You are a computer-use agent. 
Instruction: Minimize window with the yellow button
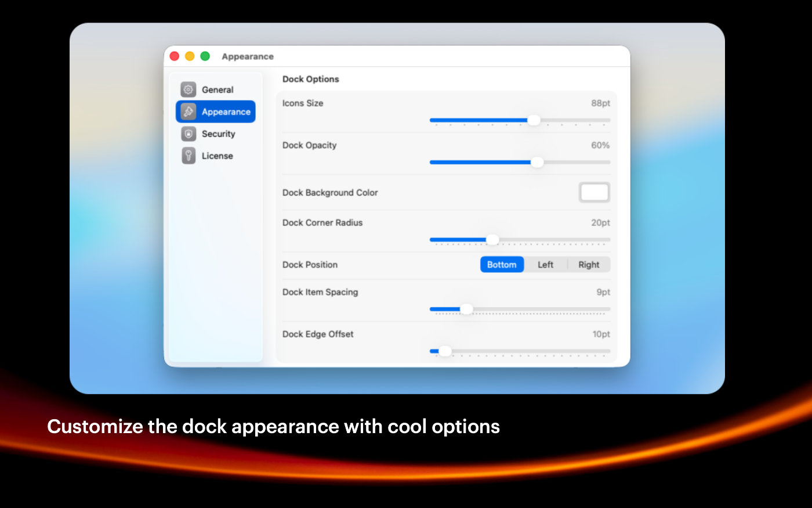[x=190, y=56]
